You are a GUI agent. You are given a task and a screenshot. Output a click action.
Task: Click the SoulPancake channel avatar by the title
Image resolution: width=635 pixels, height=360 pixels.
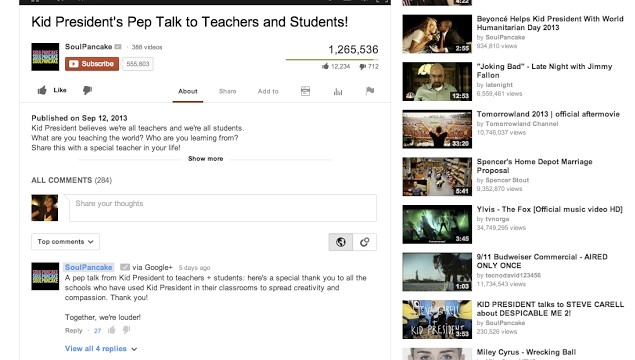[x=45, y=57]
